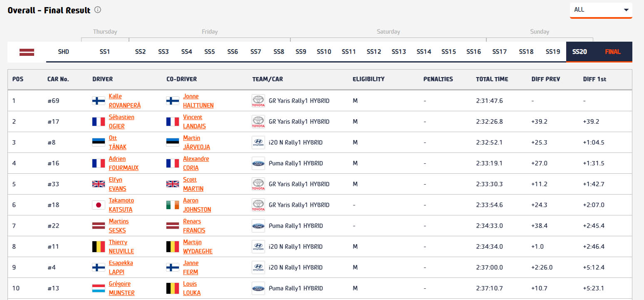
Task: Click Ford logo in Fourmaux's row
Action: click(258, 163)
